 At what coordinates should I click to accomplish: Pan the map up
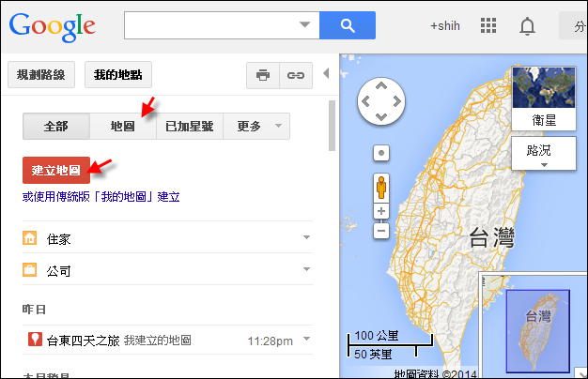[381, 85]
